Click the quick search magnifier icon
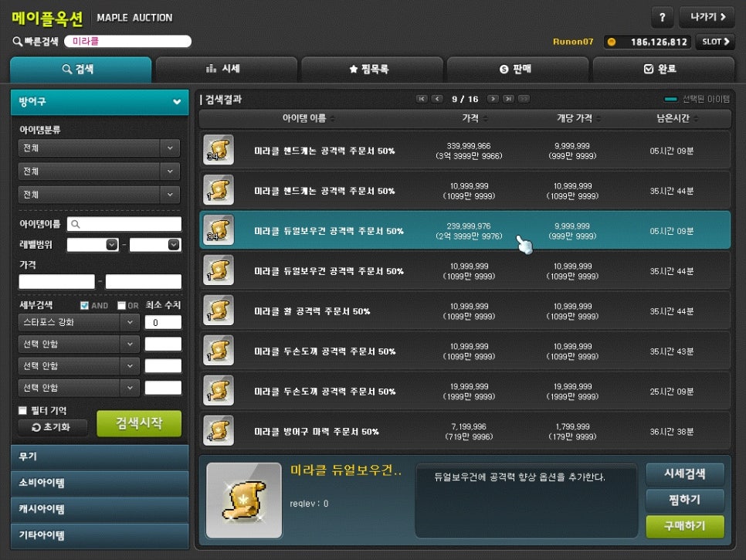Screen dimensions: 746x560 click(x=17, y=42)
